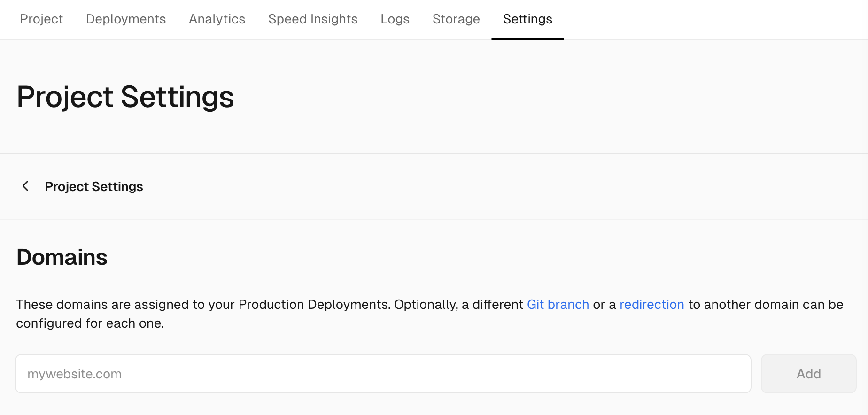This screenshot has width=868, height=415.
Task: Switch to the Deployments tab
Action: click(126, 19)
